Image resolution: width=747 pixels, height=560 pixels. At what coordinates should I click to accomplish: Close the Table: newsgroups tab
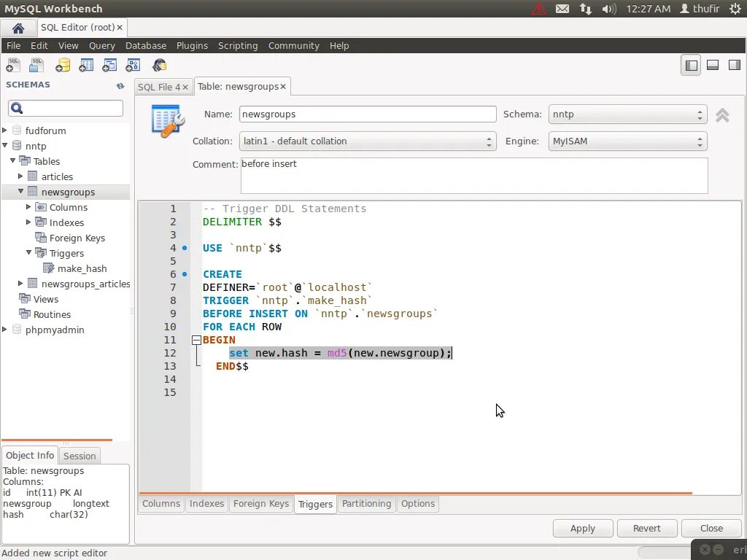click(283, 87)
